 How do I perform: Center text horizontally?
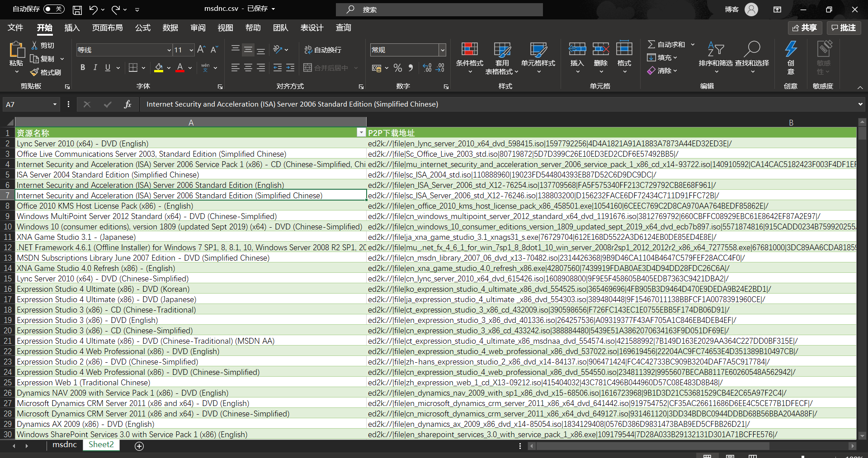point(248,68)
